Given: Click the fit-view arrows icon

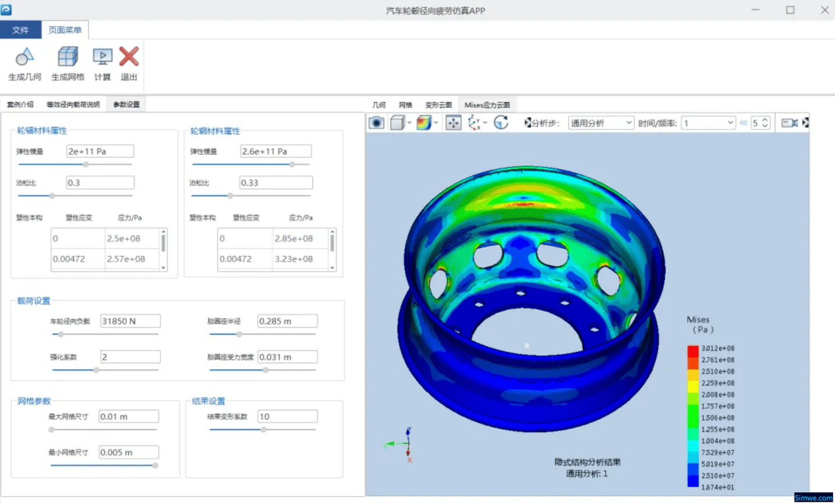Looking at the screenshot, I should pos(453,123).
